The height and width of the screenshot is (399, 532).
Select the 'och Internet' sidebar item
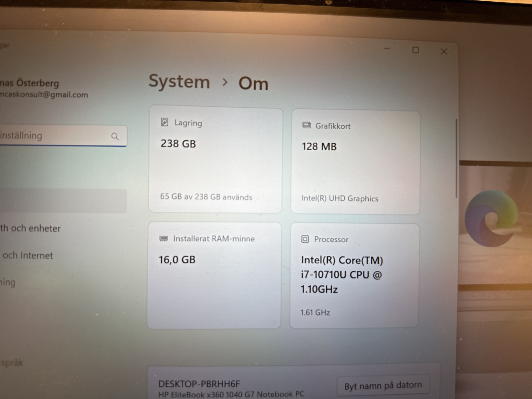pos(28,255)
